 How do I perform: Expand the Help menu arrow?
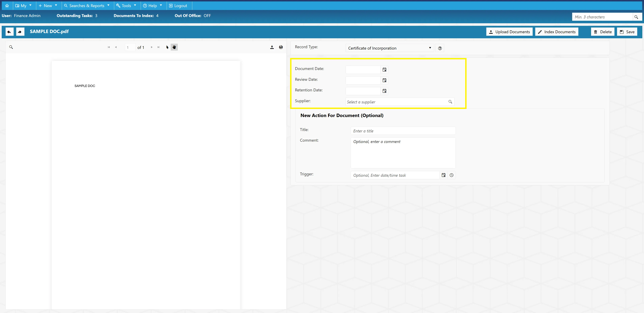tap(161, 5)
